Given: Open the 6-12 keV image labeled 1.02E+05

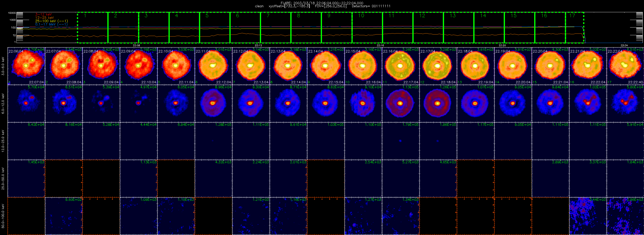Looking at the screenshot, I should coord(588,103).
